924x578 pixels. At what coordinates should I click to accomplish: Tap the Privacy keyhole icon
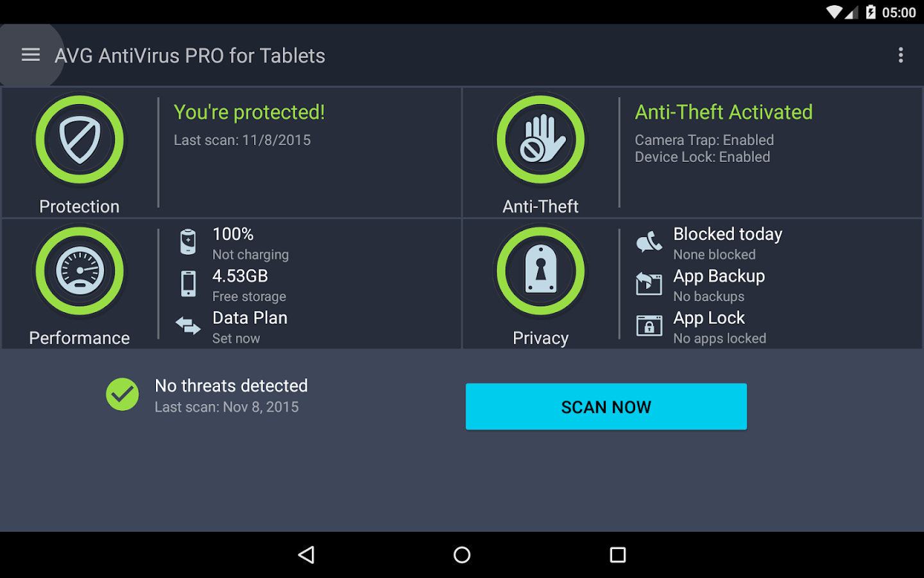pyautogui.click(x=541, y=271)
